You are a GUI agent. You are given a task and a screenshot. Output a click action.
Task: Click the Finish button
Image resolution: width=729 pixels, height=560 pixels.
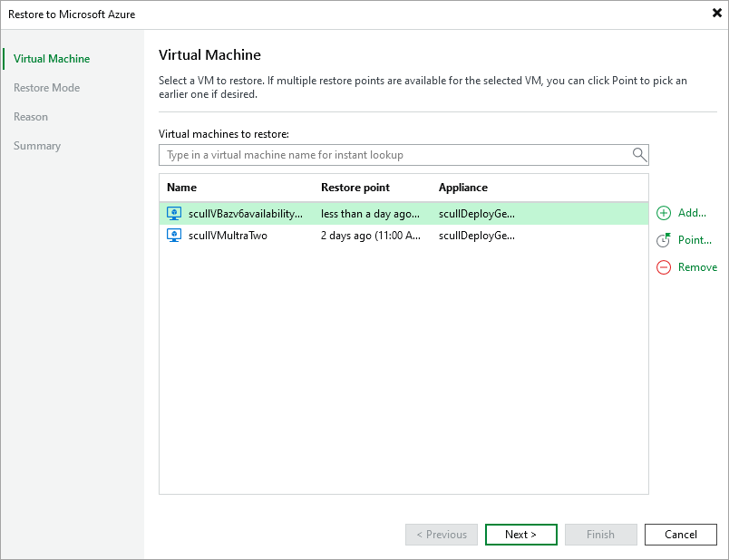pyautogui.click(x=600, y=535)
